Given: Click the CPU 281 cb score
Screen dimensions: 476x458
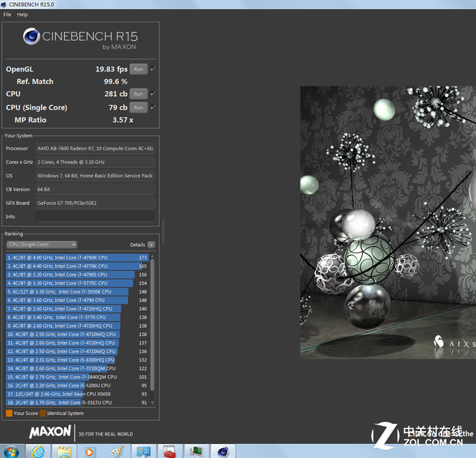Looking at the screenshot, I should pos(116,94).
